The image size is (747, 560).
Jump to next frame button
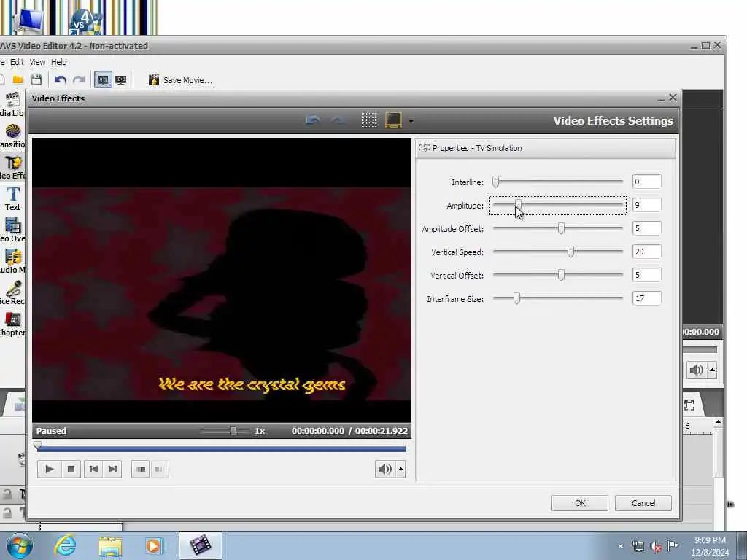click(x=112, y=469)
